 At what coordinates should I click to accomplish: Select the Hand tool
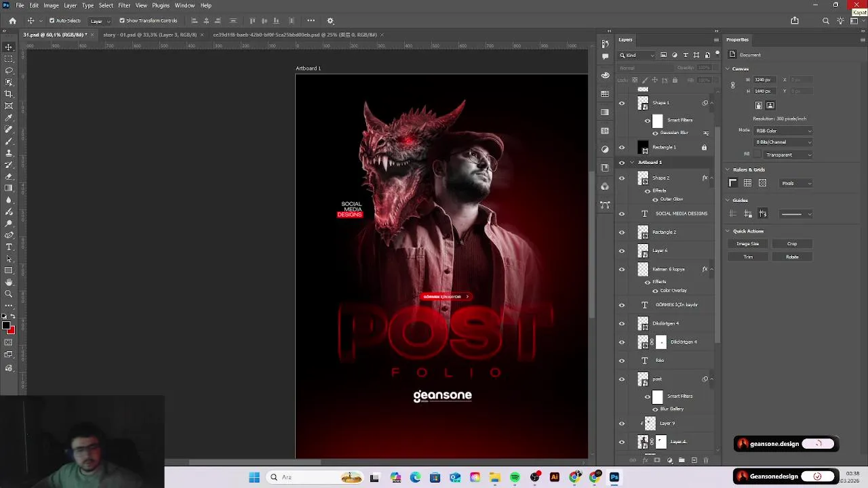coord(9,282)
